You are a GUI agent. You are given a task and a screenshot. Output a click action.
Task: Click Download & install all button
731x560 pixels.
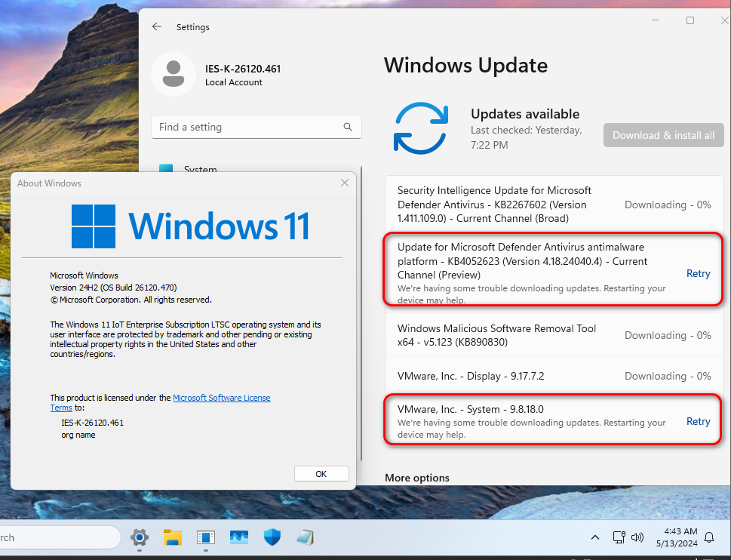[663, 135]
